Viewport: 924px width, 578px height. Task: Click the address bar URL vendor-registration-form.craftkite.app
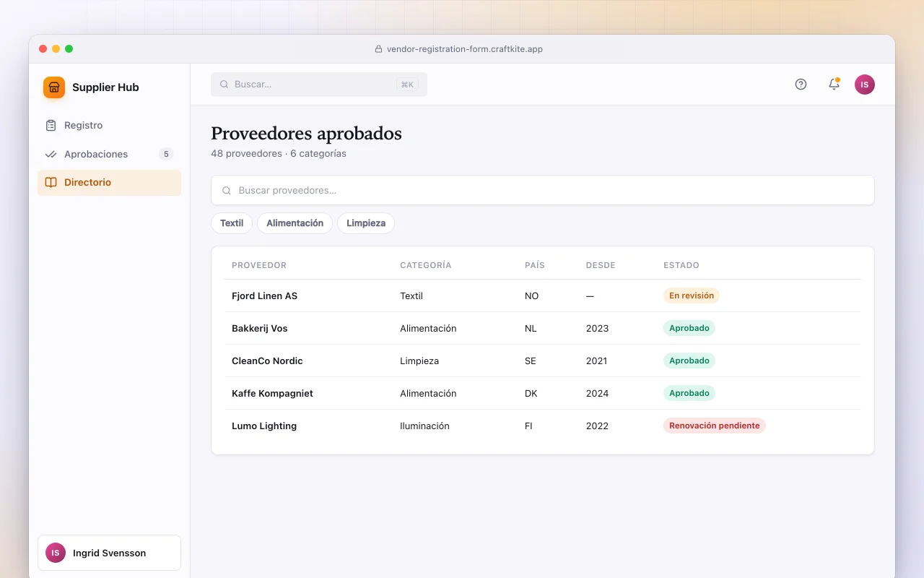click(465, 49)
